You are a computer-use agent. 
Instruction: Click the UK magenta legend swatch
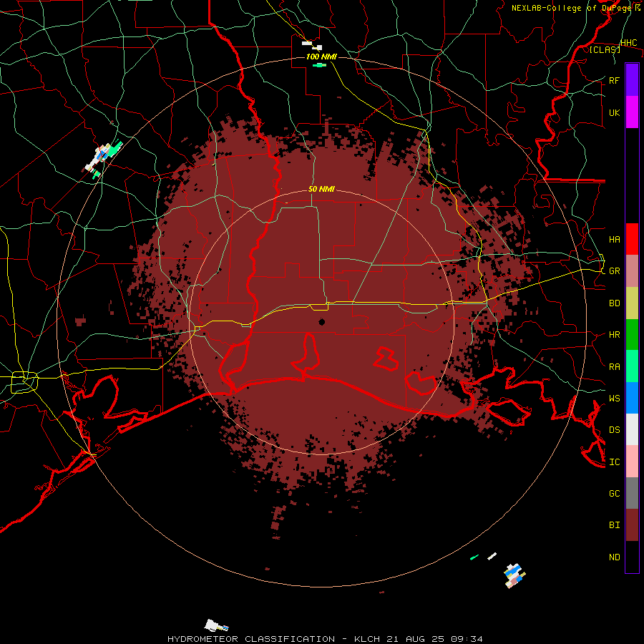[632, 112]
